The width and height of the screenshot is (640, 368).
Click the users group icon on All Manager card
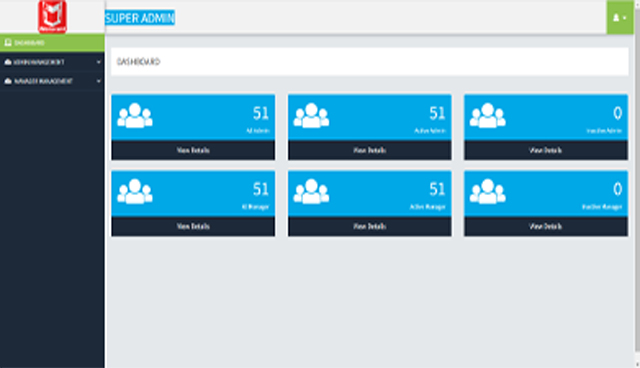135,191
